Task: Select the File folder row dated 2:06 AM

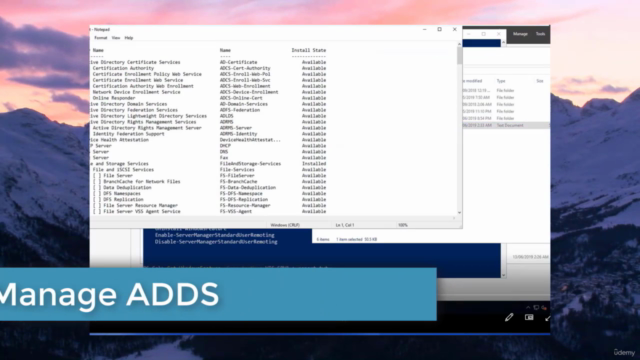Action: click(506, 104)
